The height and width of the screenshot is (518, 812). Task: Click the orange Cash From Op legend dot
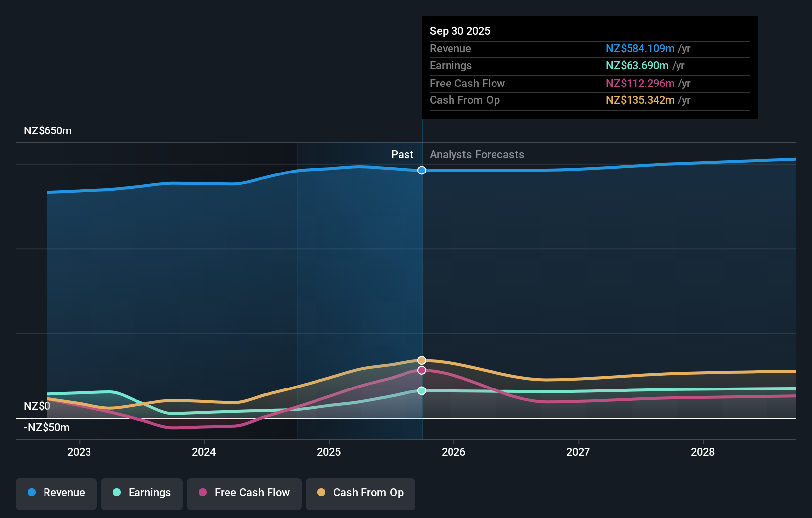pos(321,493)
